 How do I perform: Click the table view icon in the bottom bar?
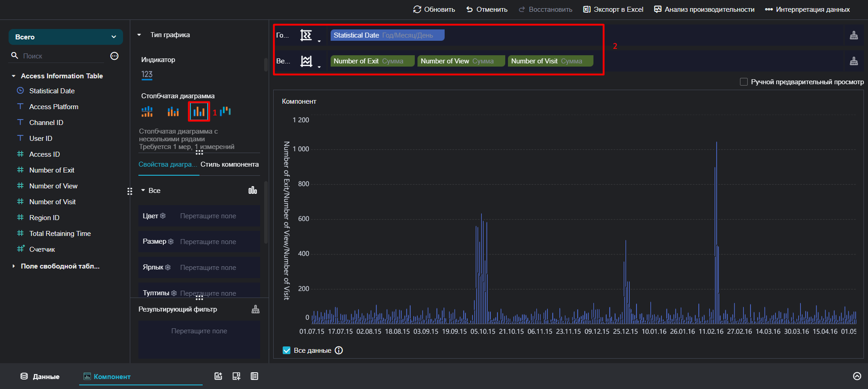pyautogui.click(x=255, y=376)
